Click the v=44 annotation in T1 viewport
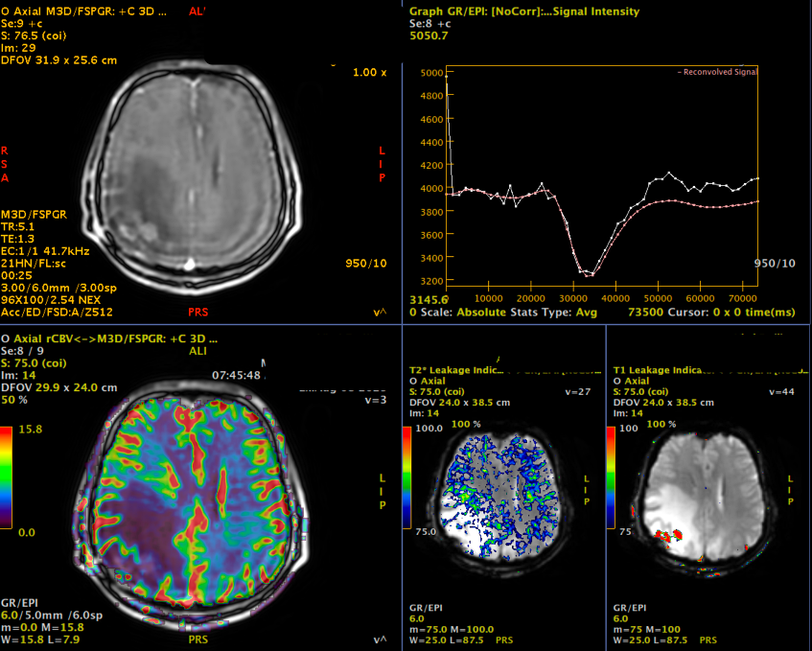This screenshot has height=651, width=812. point(779,391)
